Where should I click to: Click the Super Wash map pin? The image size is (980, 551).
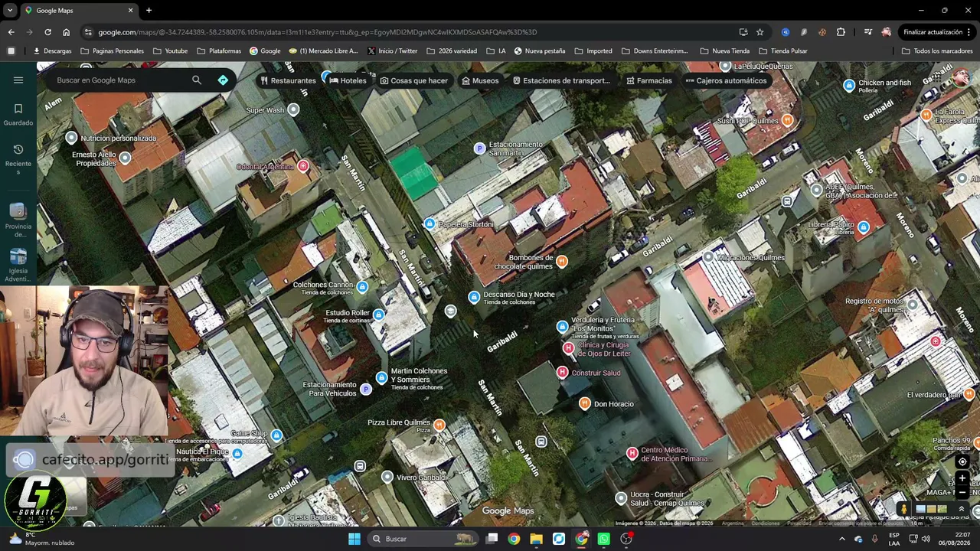click(x=293, y=109)
